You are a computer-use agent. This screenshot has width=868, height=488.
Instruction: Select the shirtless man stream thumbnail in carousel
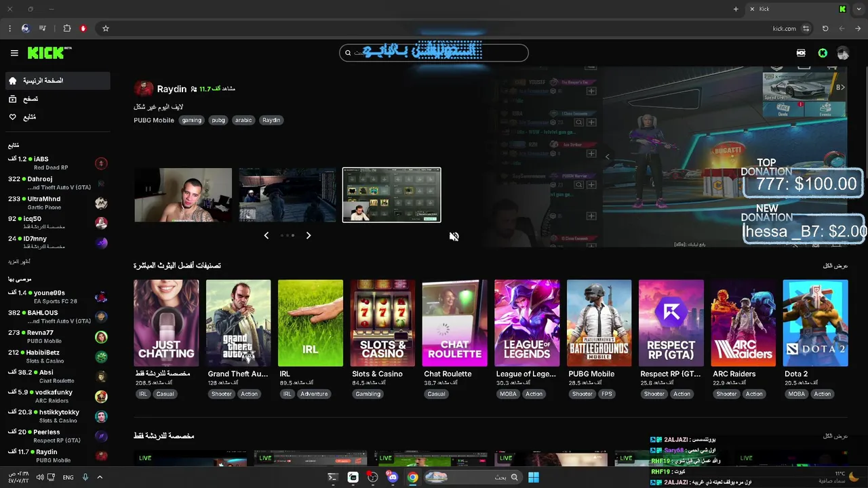[x=183, y=195]
